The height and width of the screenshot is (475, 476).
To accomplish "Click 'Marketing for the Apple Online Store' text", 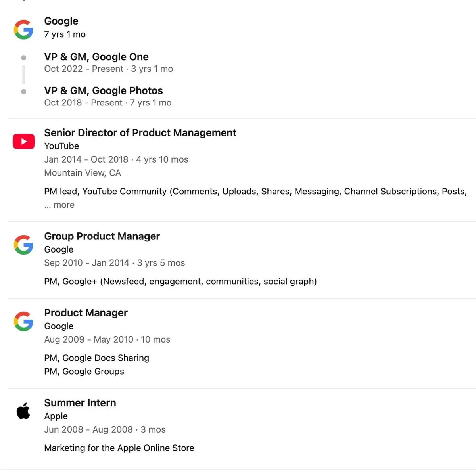I will tap(119, 448).
